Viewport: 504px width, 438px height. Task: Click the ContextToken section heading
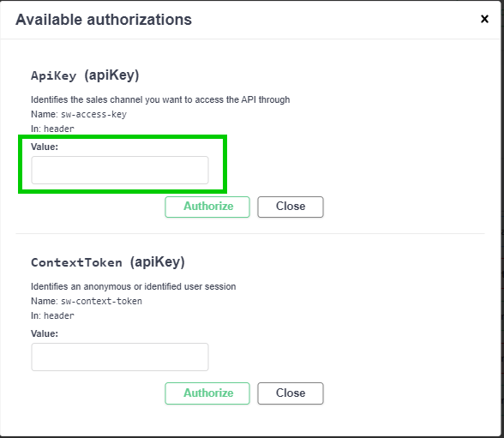click(x=108, y=262)
